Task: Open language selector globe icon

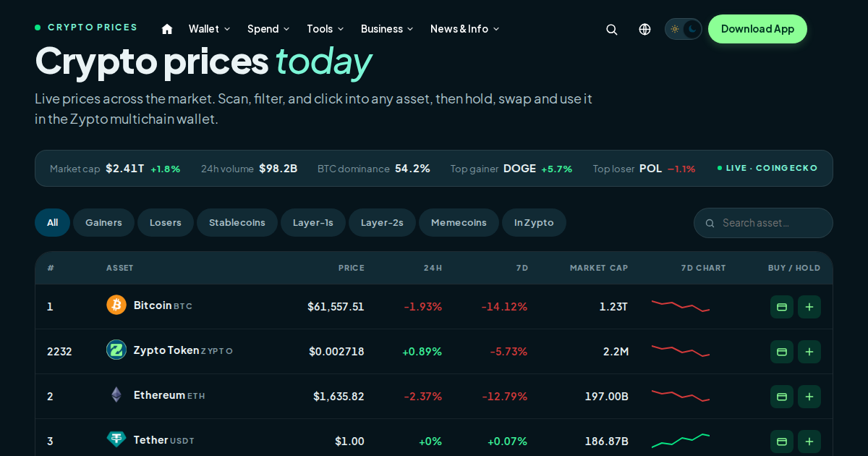Action: pyautogui.click(x=645, y=29)
